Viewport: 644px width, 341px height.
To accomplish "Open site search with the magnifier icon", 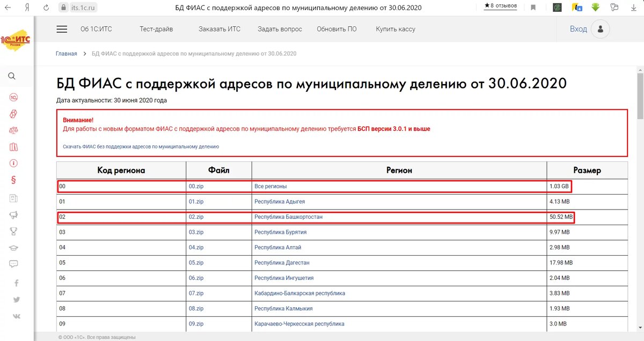I will click(12, 76).
